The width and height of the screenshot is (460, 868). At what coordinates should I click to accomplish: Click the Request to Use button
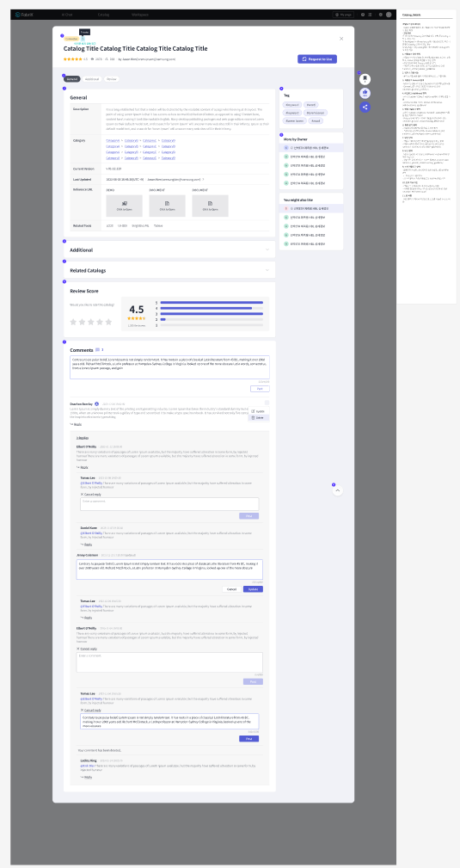click(317, 58)
